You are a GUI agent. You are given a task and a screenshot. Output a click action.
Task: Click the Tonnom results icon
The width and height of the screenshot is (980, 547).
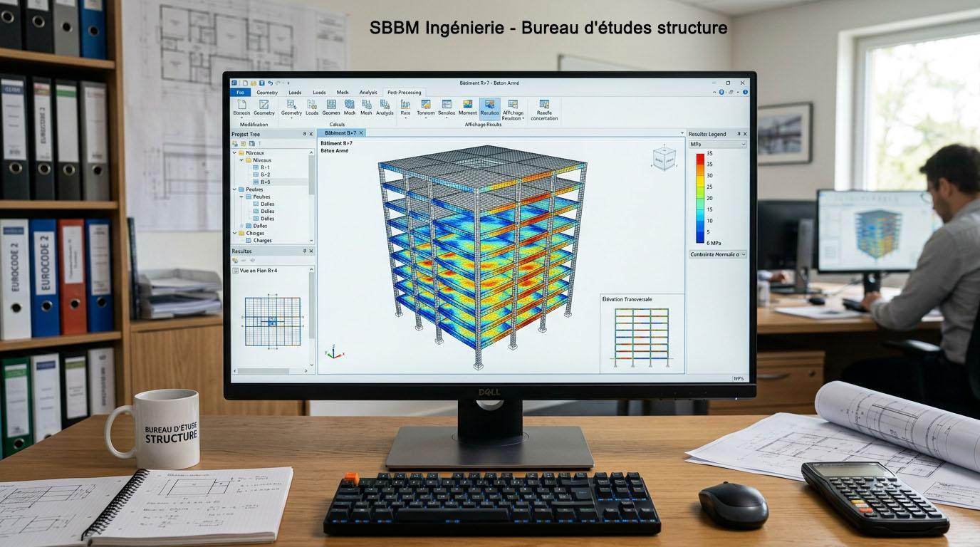pyautogui.click(x=426, y=104)
